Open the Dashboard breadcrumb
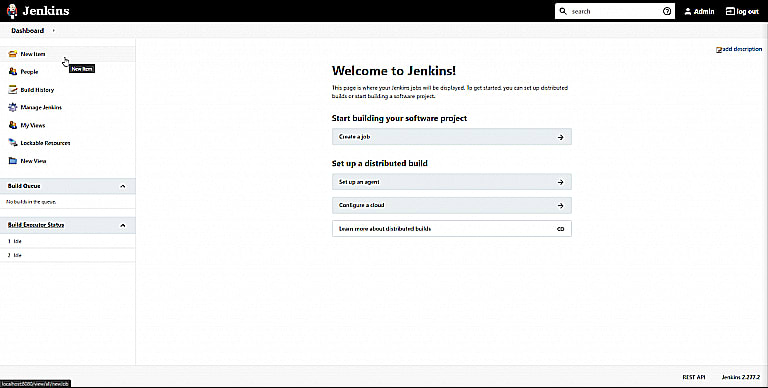The height and width of the screenshot is (388, 768). click(x=27, y=30)
